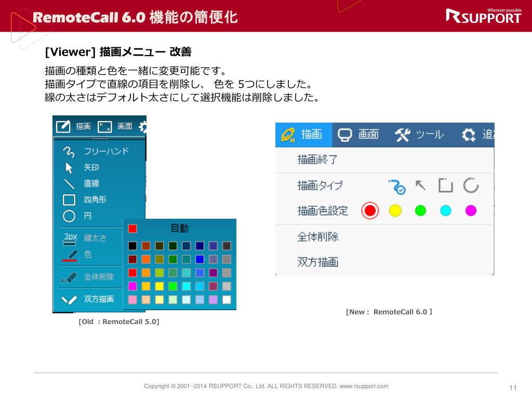Click the [Viewer] 描画メニュー 改善 heading
Viewport: 532px width, 399px height.
(x=118, y=52)
